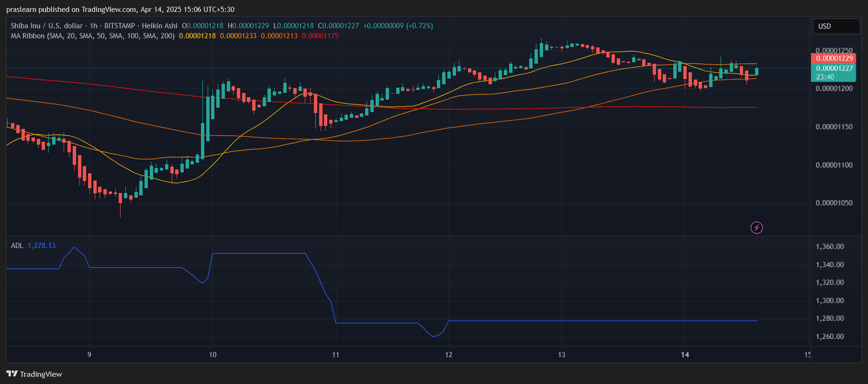Click bold date label 14 on time axis
868x384 pixels.
tap(685, 355)
